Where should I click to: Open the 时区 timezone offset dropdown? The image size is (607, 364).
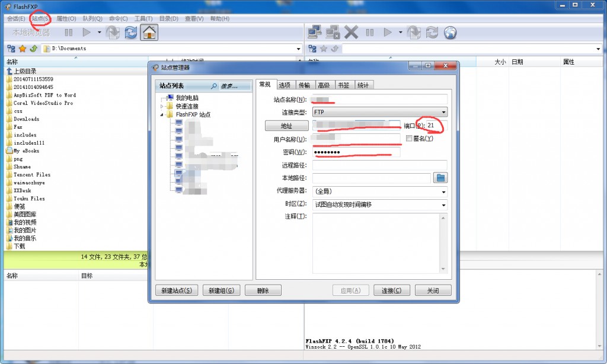coord(380,205)
